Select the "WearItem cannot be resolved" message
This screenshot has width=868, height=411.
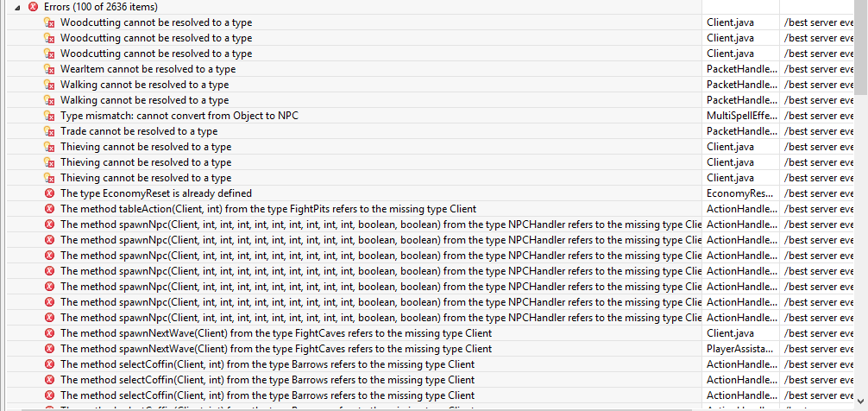point(148,69)
